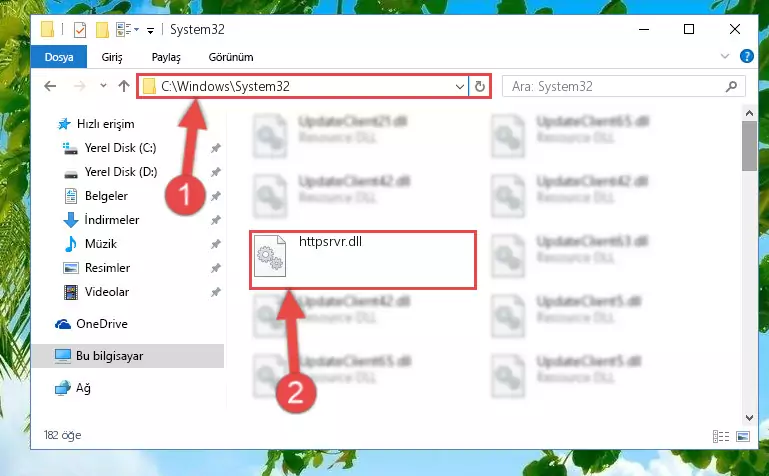Click the search magnifier icon
This screenshot has height=476, width=769.
pyautogui.click(x=731, y=87)
